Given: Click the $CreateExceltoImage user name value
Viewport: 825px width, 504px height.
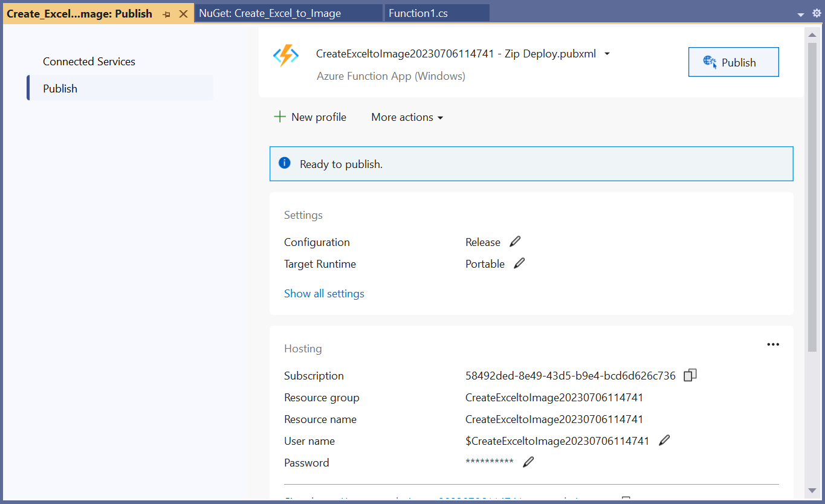Looking at the screenshot, I should click(x=557, y=441).
